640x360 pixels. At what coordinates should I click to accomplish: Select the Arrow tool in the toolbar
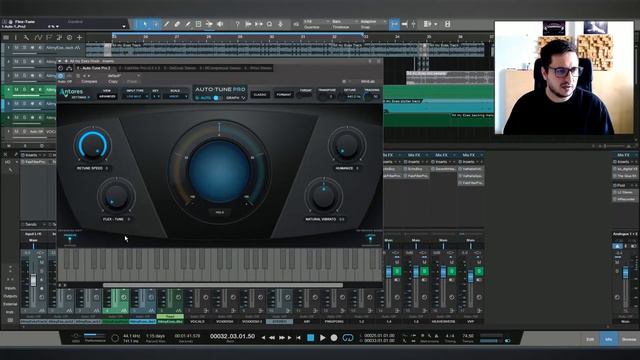click(145, 24)
